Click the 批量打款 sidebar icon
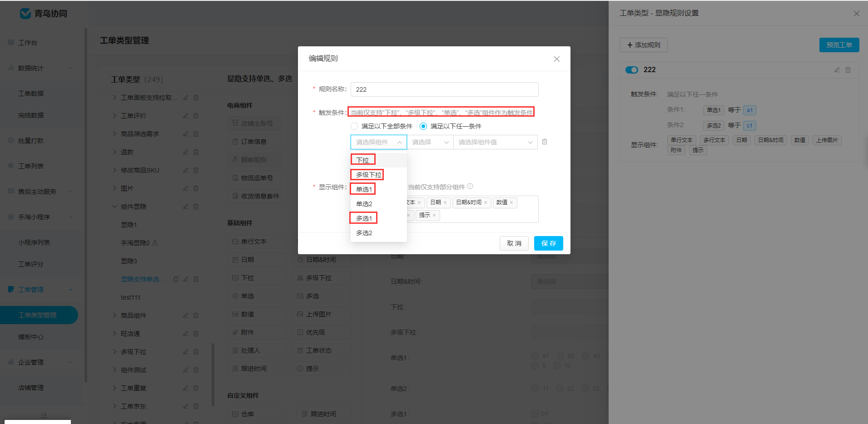 [11, 140]
